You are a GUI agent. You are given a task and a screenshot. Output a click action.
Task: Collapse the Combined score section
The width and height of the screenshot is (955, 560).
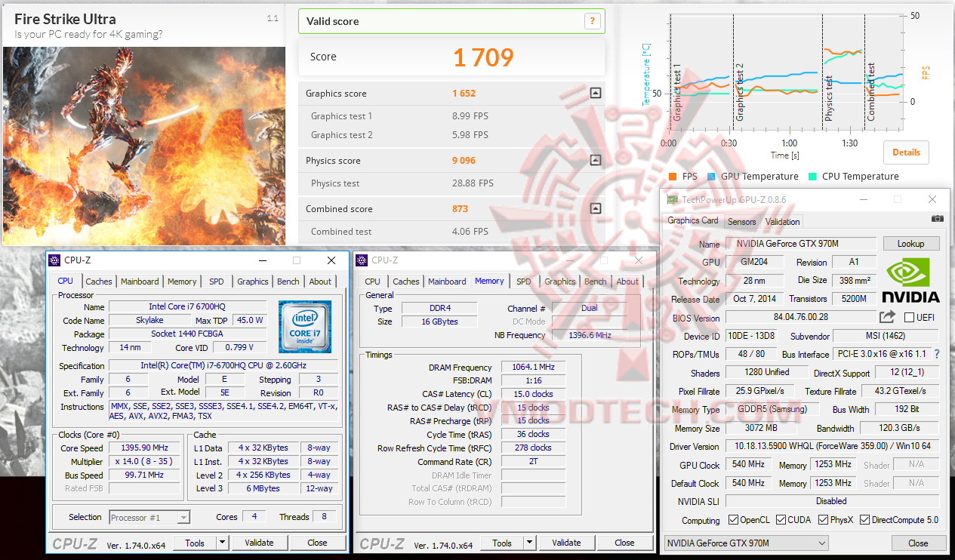[x=596, y=209]
